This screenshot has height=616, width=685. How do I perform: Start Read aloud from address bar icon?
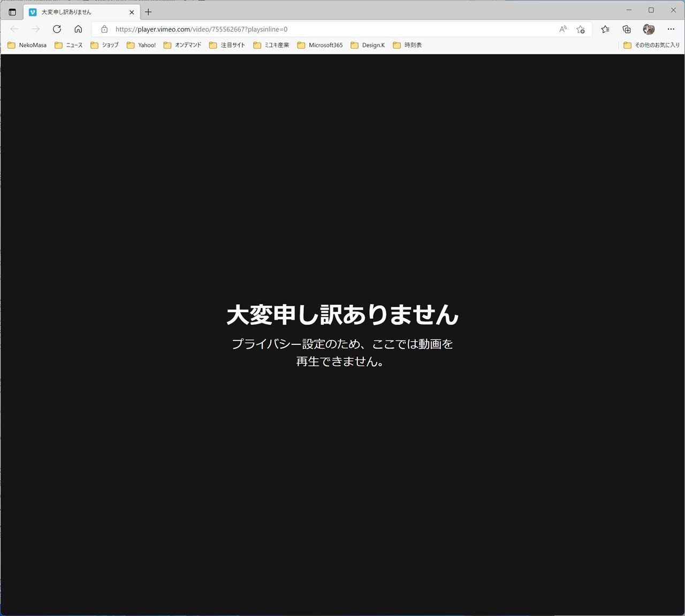point(563,29)
